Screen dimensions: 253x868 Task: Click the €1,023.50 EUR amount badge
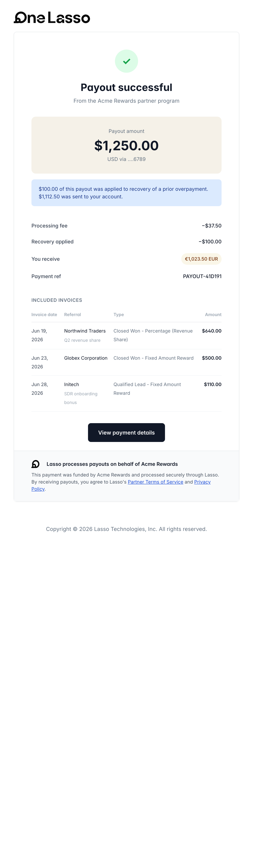pos(201,259)
